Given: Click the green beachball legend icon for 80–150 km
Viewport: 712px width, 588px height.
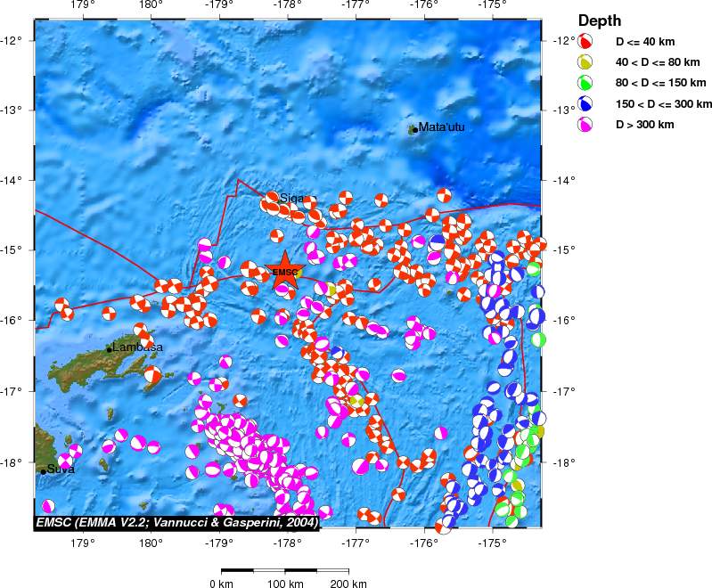Looking at the screenshot, I should tap(585, 83).
